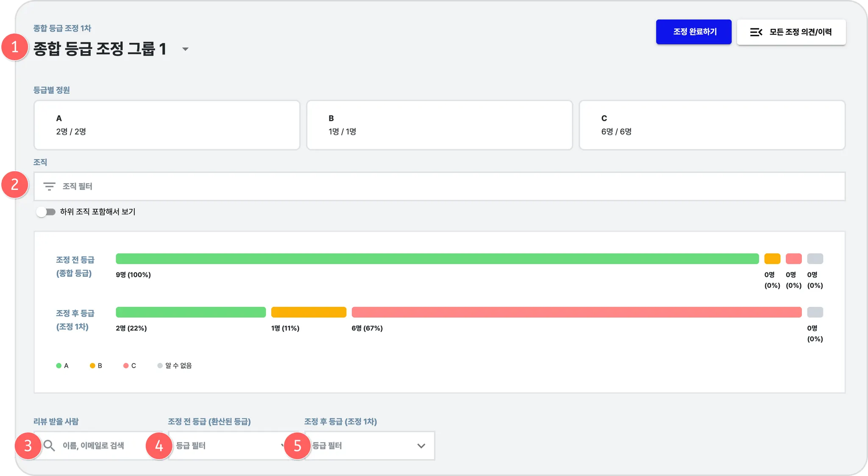
Task: Select the C grade quota card
Action: [x=712, y=125]
